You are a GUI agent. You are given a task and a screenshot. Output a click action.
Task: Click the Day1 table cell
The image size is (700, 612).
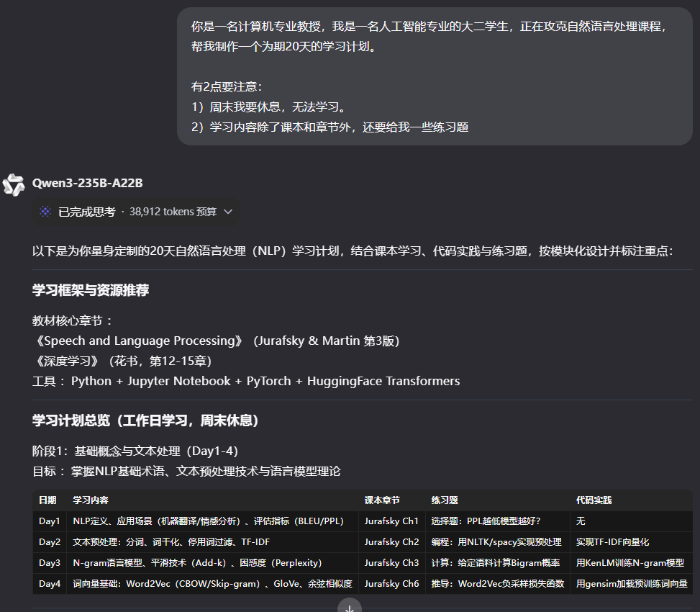(x=50, y=521)
